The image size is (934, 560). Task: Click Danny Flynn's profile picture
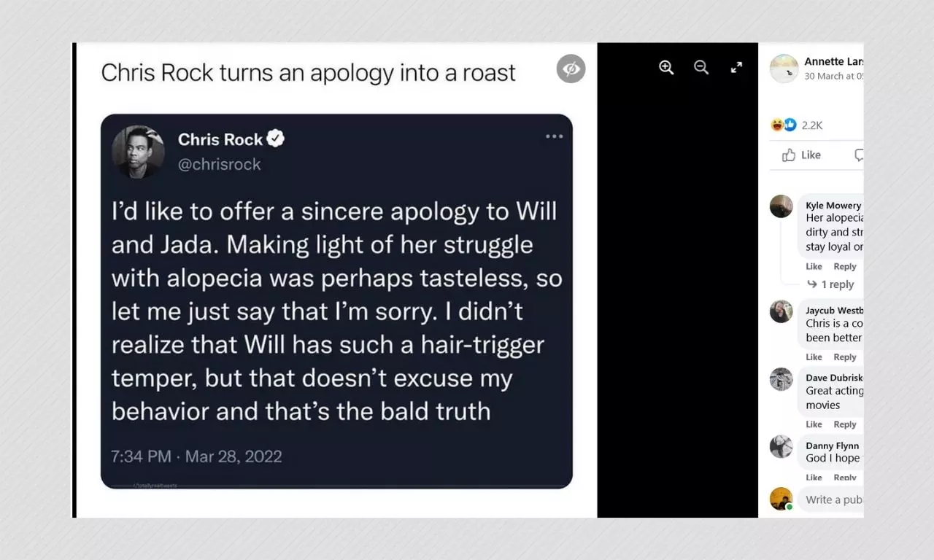(x=781, y=447)
